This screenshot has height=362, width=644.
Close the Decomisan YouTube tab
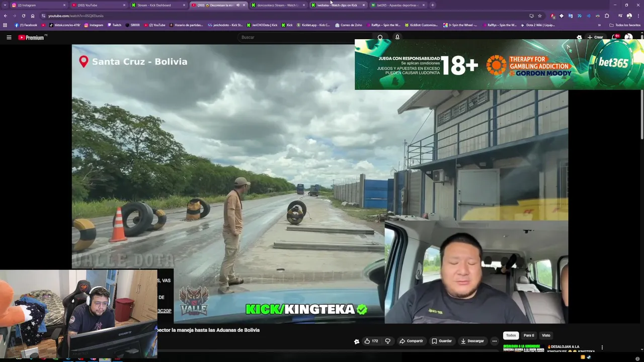click(x=244, y=5)
